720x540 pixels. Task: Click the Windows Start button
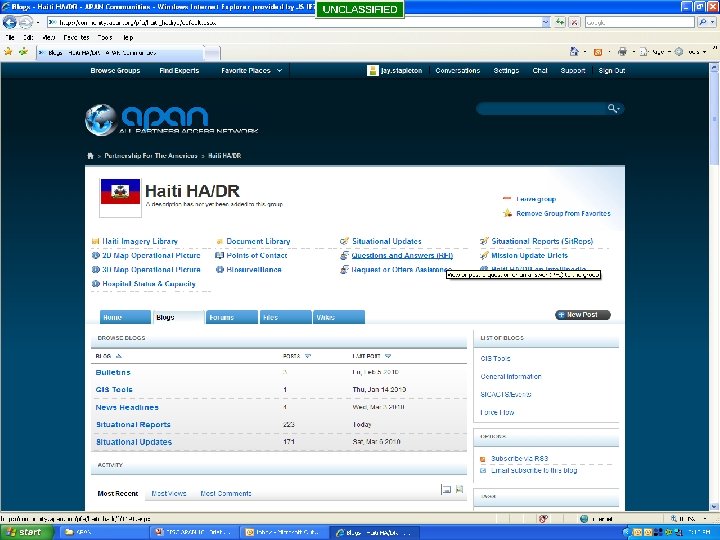tap(27, 532)
